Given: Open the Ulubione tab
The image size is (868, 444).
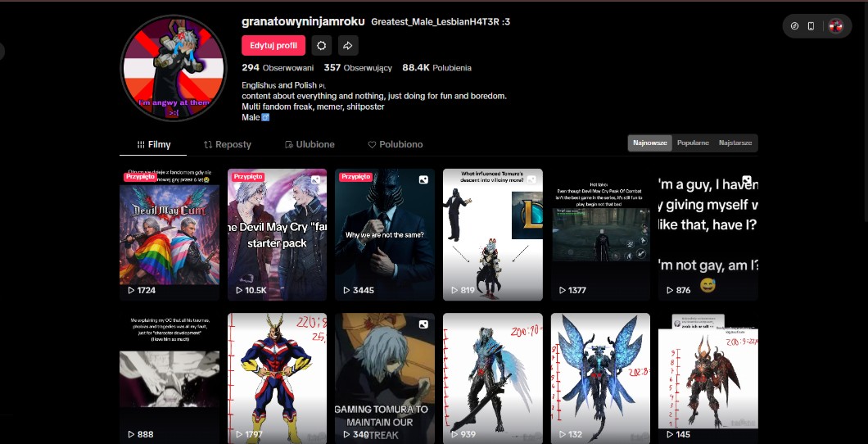Looking at the screenshot, I should tap(310, 144).
